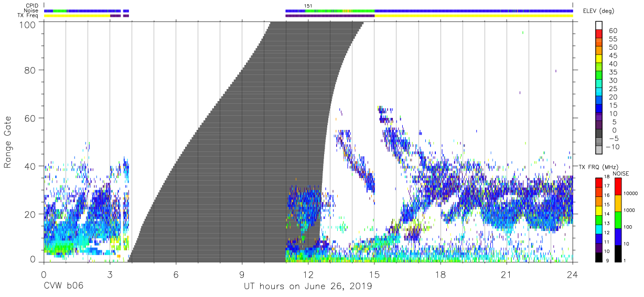Click the 'Range Gate' y-axis title
Screen dimensions: 644x297
tap(8, 142)
